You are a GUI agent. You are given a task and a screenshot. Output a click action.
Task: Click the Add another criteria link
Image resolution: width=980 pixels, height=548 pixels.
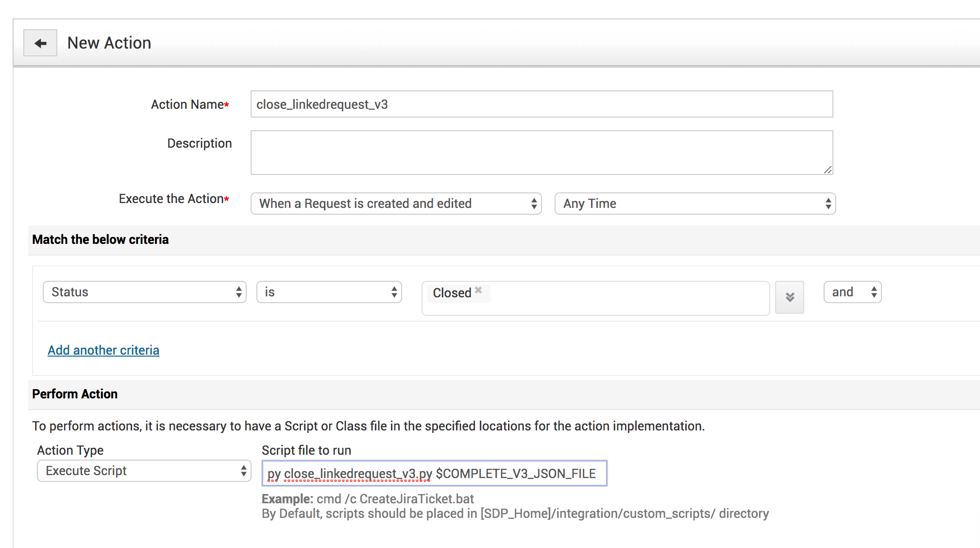click(x=103, y=350)
